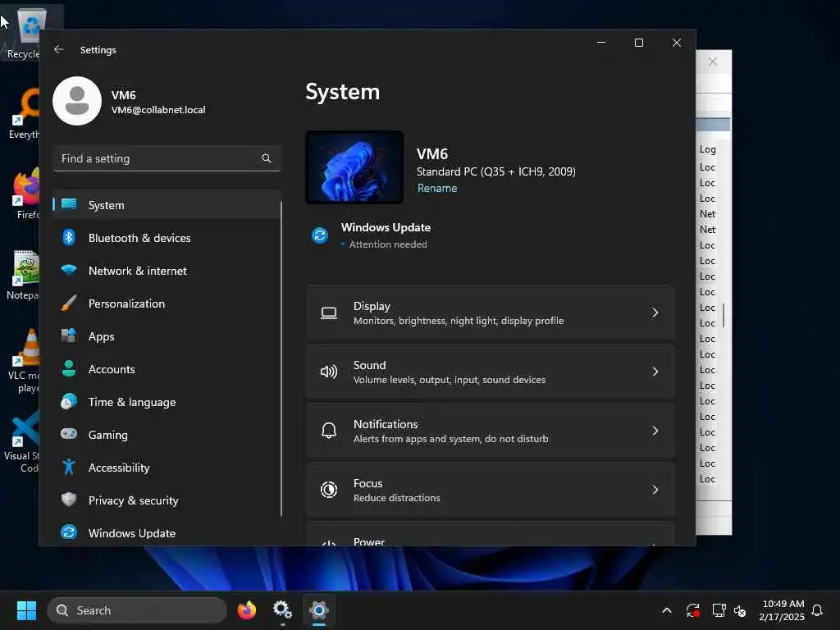Screen dimensions: 840x630
Task: Open Focus Reduce distractions row
Action: pos(491,490)
